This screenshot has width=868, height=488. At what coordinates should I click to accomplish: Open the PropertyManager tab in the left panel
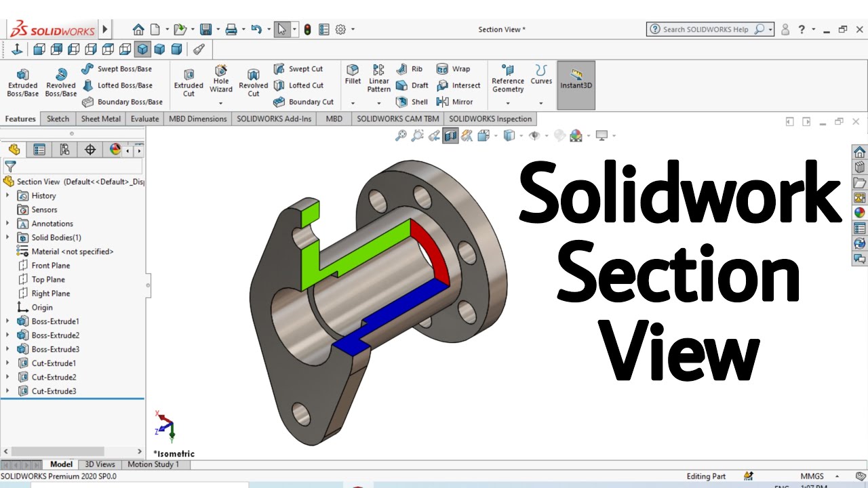[x=39, y=150]
